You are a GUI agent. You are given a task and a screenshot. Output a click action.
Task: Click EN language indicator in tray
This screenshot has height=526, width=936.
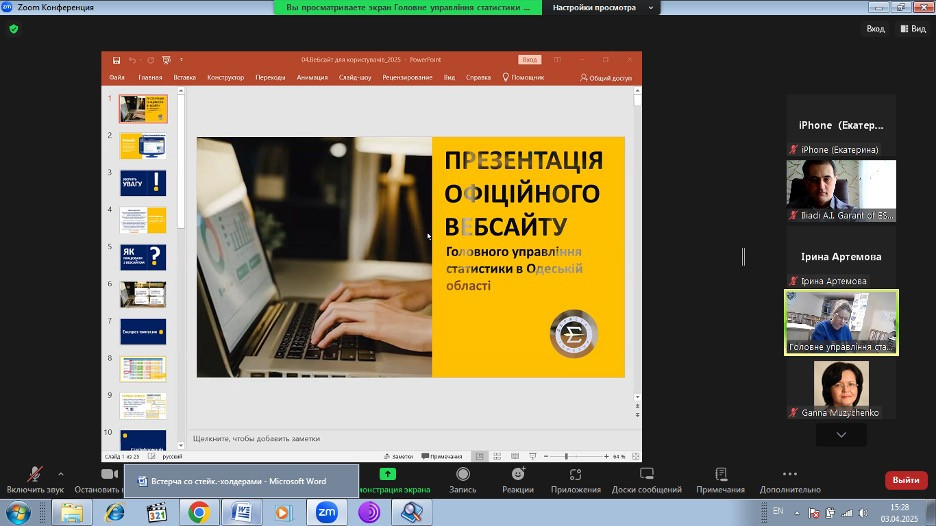778,511
